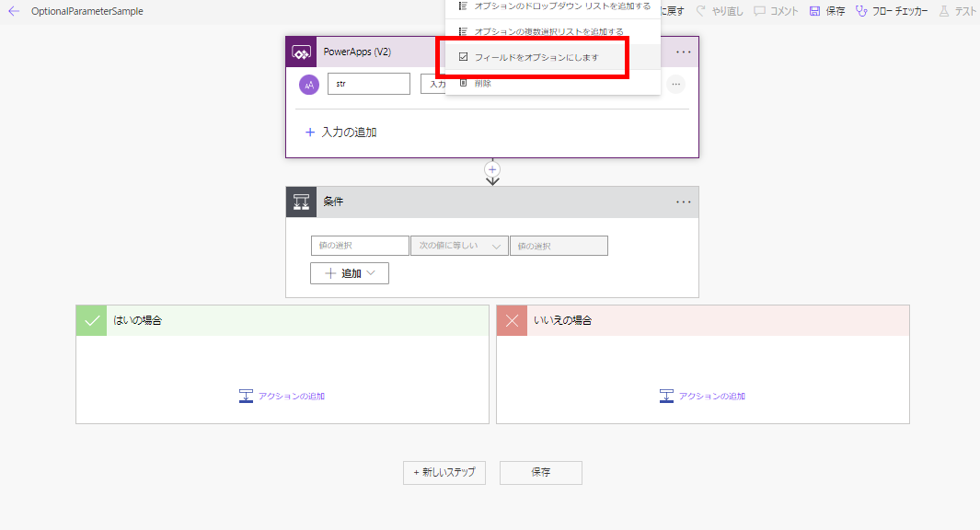This screenshot has width=980, height=530.
Task: Open the 次の値に等しい operator dropdown
Action: (x=459, y=246)
